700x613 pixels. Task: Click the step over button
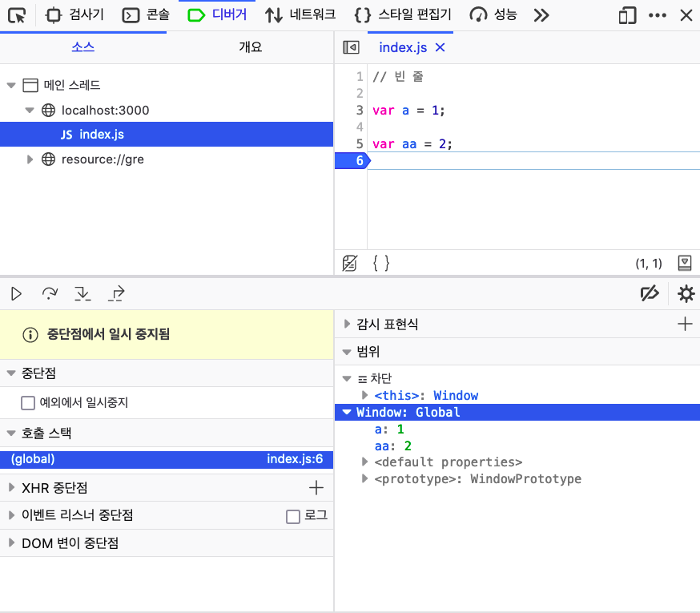pos(50,293)
